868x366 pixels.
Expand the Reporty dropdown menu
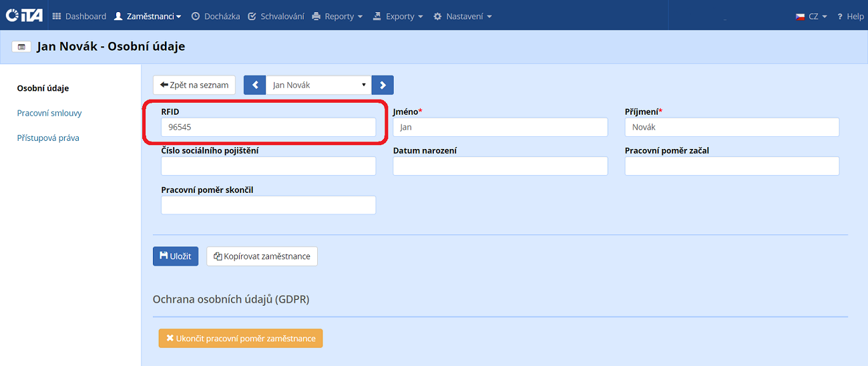[337, 16]
